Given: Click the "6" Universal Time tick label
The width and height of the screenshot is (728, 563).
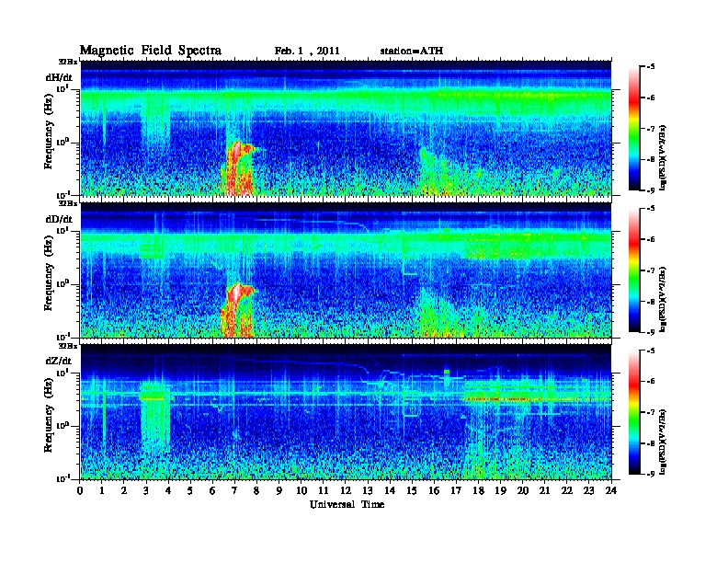Looking at the screenshot, I should 213,491.
